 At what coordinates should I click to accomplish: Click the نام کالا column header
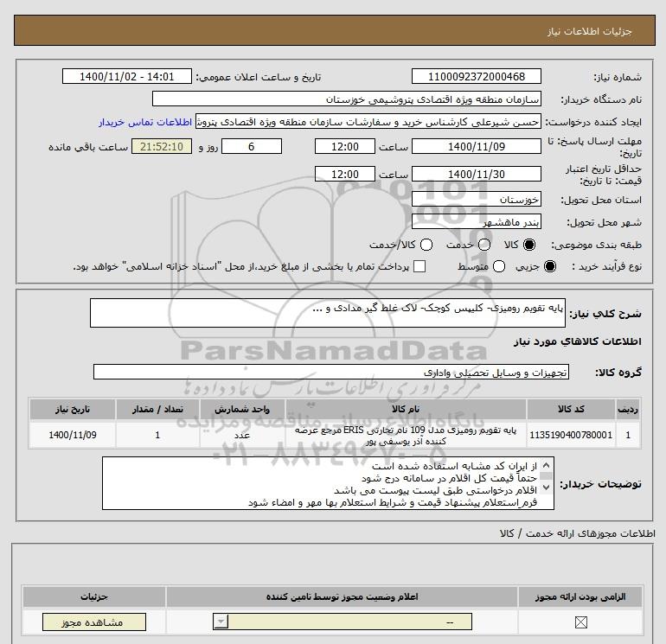406,409
